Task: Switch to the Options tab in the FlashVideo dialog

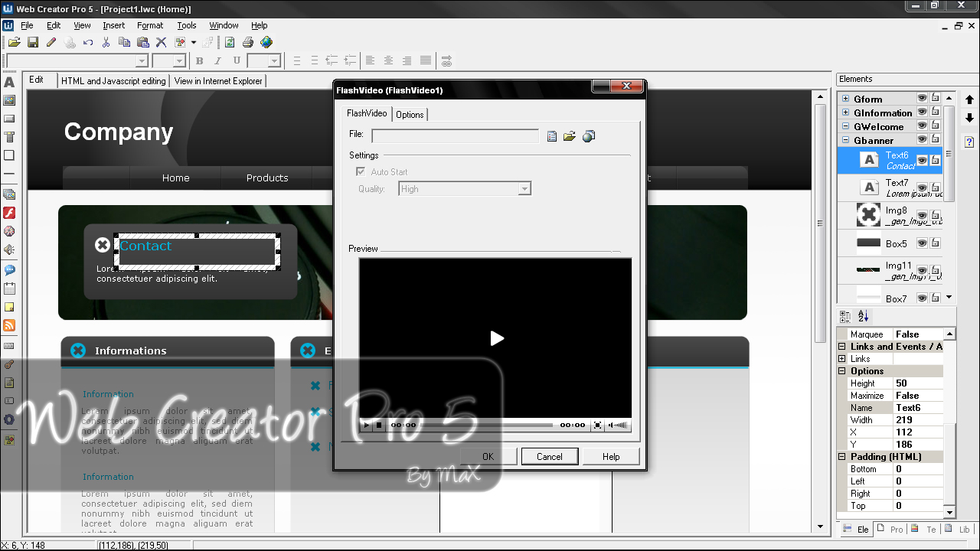Action: pos(410,115)
